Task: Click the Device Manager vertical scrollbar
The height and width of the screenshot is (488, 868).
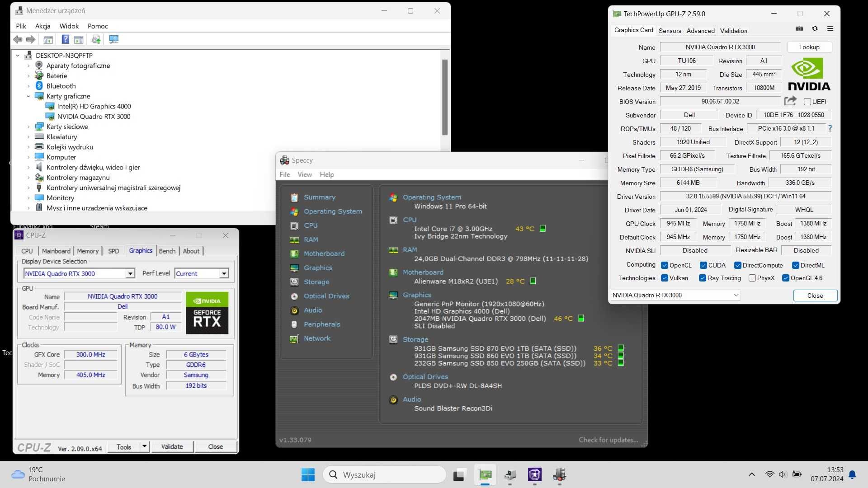Action: click(x=445, y=97)
